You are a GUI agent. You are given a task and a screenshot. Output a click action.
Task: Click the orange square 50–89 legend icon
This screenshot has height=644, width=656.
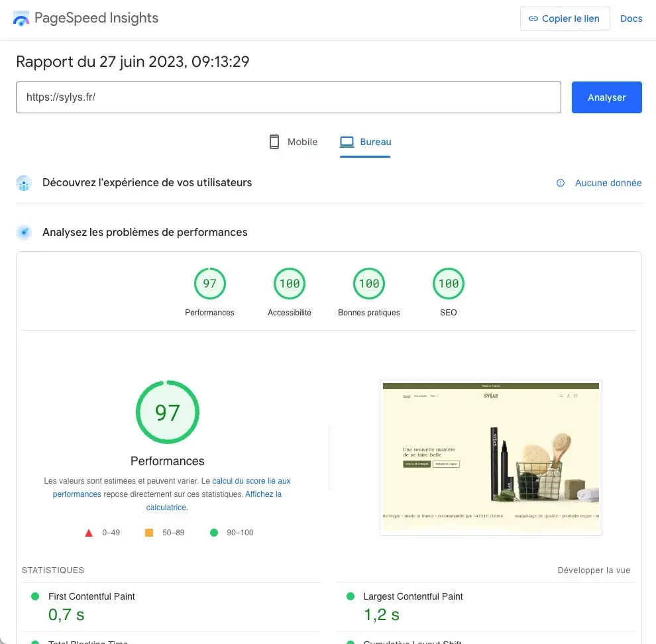point(149,533)
